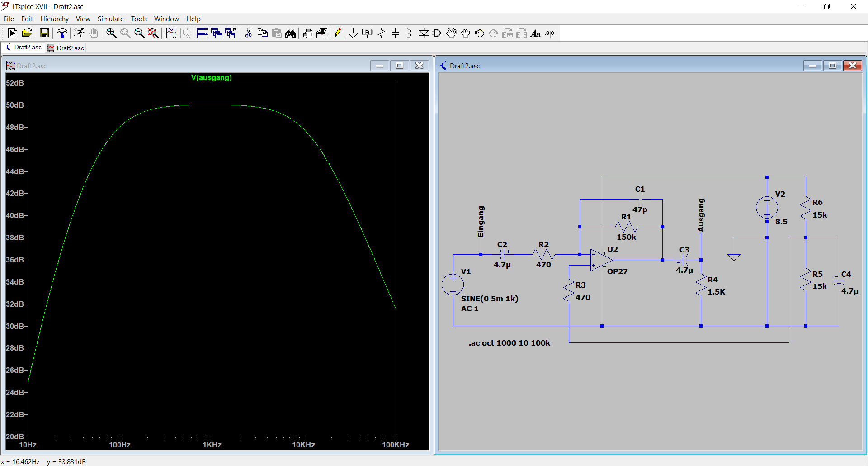
Task: Select the Label Net tool
Action: 368,33
